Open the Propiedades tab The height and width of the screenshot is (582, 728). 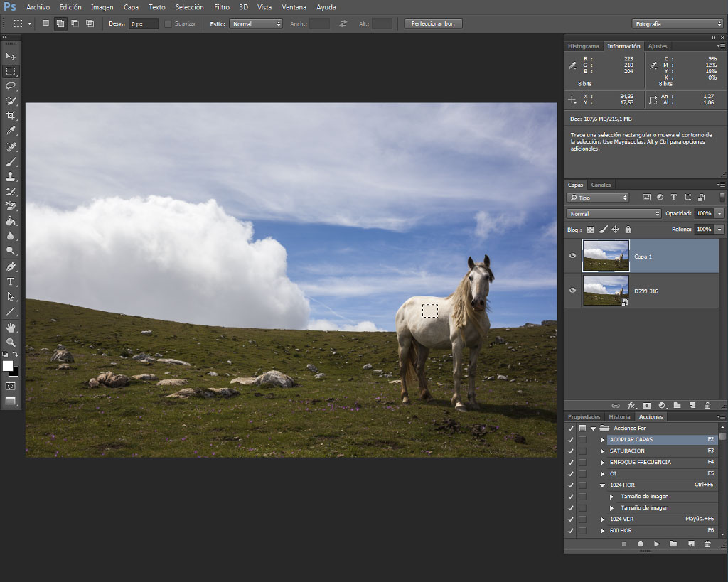pyautogui.click(x=584, y=416)
